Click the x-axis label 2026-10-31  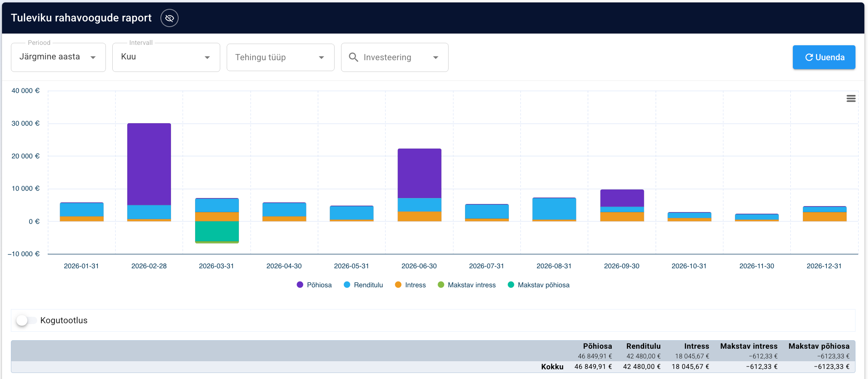(689, 266)
